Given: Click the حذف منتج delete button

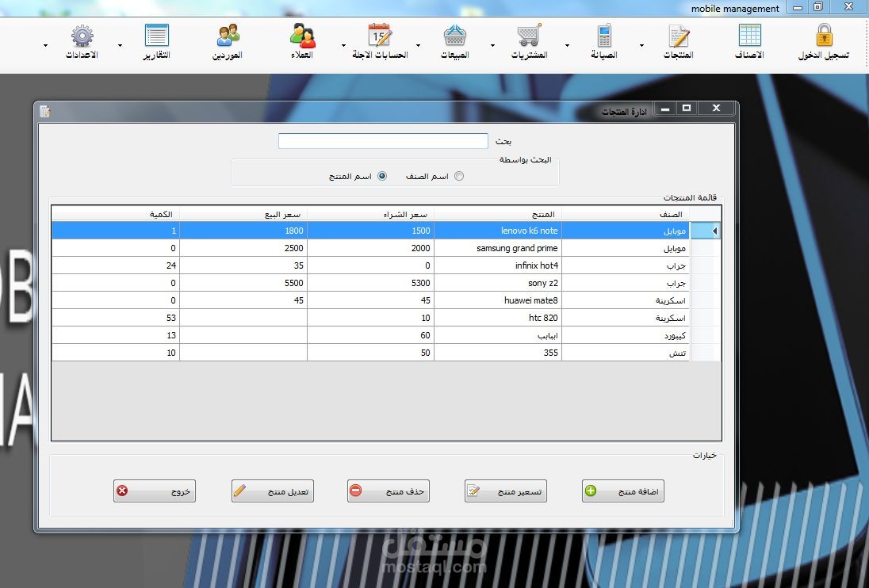Looking at the screenshot, I should coord(389,491).
